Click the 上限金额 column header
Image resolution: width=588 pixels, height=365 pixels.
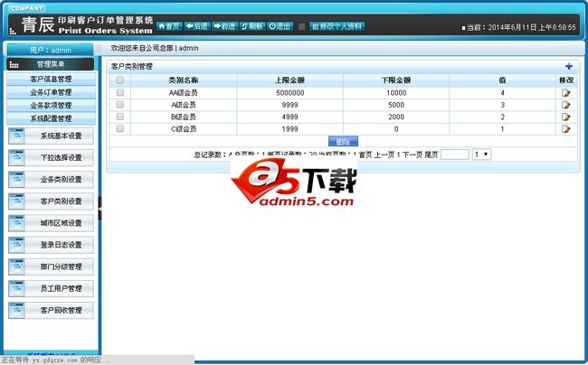pyautogui.click(x=289, y=80)
